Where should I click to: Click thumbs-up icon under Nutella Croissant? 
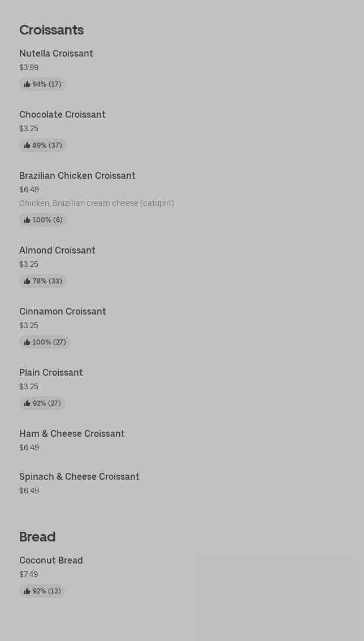click(x=27, y=84)
